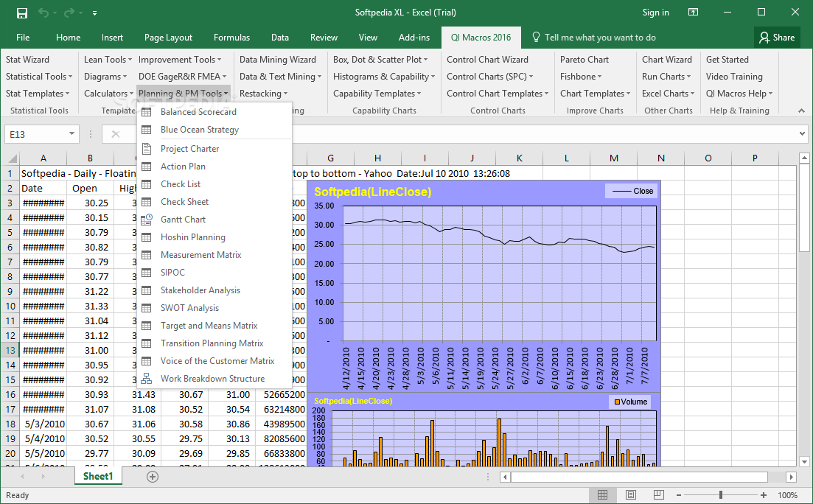The height and width of the screenshot is (504, 813).
Task: Click Tell me what you want to do
Action: tap(594, 38)
